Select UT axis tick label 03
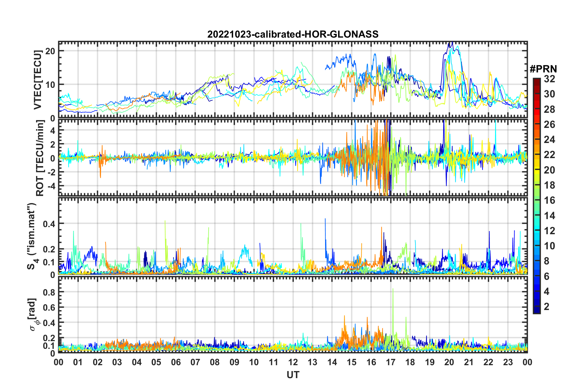 pyautogui.click(x=117, y=362)
